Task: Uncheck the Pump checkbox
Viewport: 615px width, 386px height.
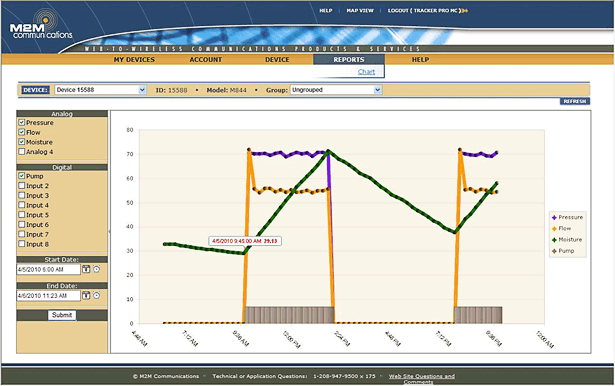Action: pyautogui.click(x=22, y=176)
